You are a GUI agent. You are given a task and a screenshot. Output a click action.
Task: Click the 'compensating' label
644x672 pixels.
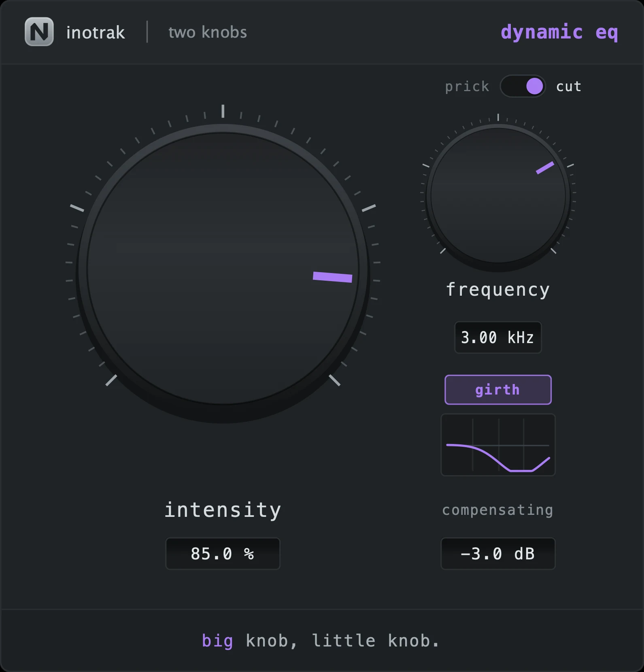(497, 510)
